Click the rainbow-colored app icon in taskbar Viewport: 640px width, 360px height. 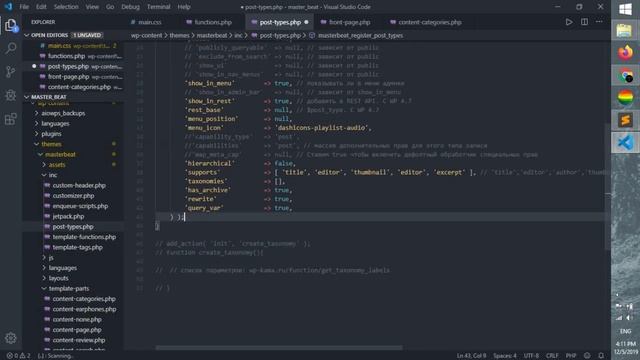pyautogui.click(x=625, y=98)
